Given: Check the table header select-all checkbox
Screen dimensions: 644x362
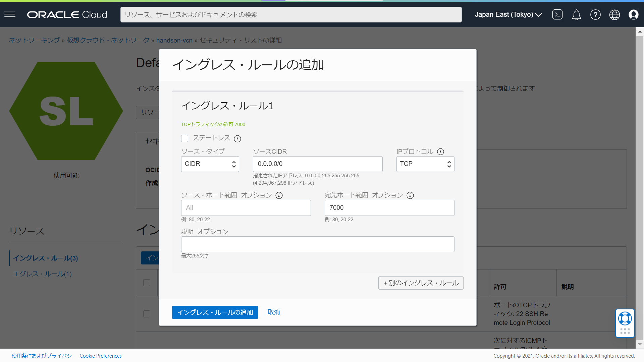Looking at the screenshot, I should [147, 283].
